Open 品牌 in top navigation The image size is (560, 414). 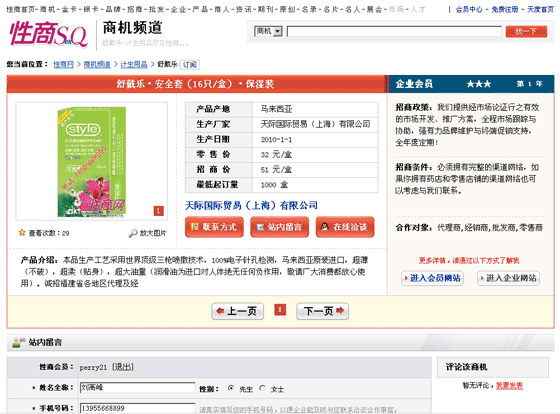coord(112,10)
